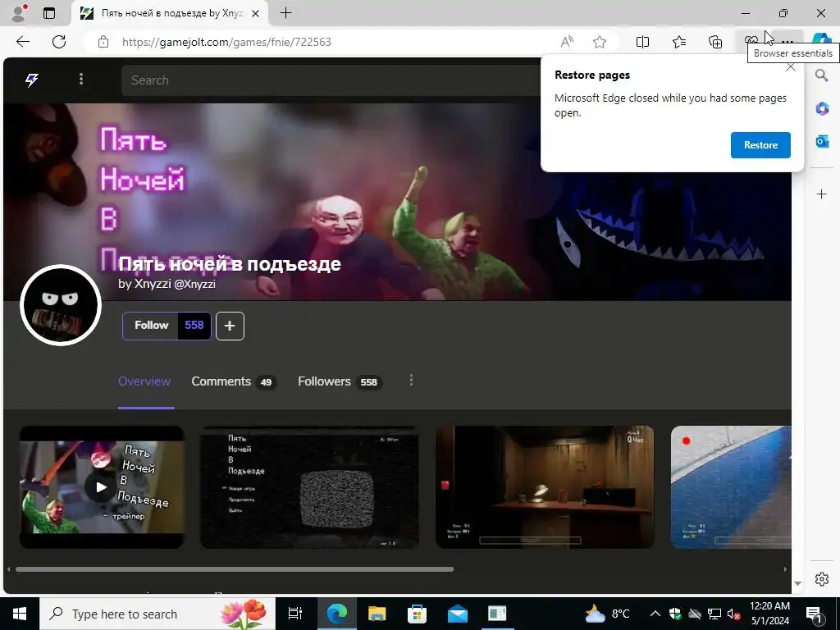This screenshot has height=630, width=840.
Task: Open the Windows Start menu
Action: [20, 614]
